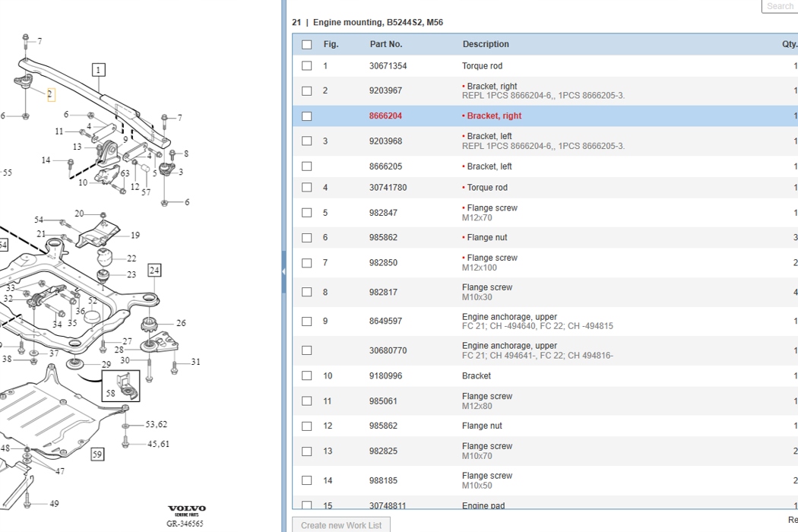Check the box for Flange screw M12x100
This screenshot has width=798, height=532.
pos(306,263)
